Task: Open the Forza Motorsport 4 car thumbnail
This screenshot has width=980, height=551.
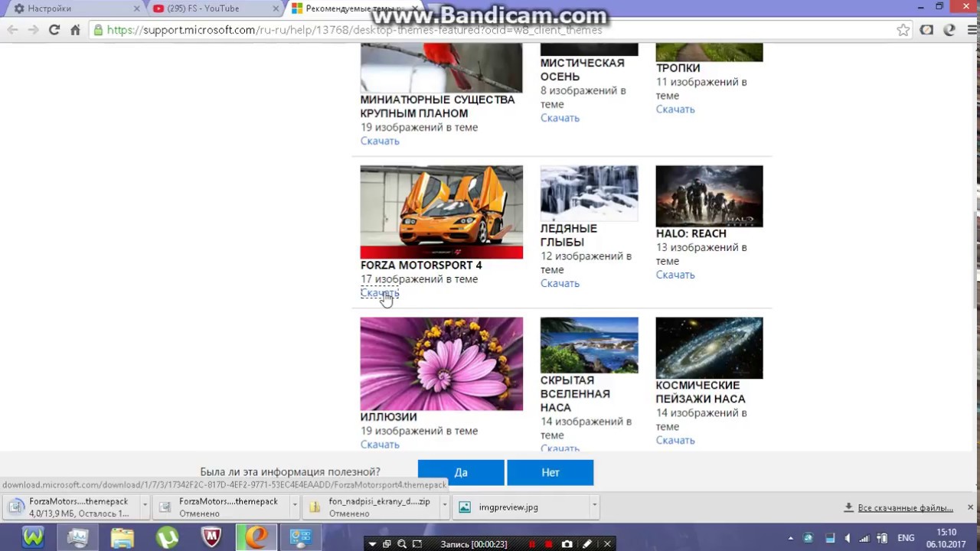Action: pos(442,212)
